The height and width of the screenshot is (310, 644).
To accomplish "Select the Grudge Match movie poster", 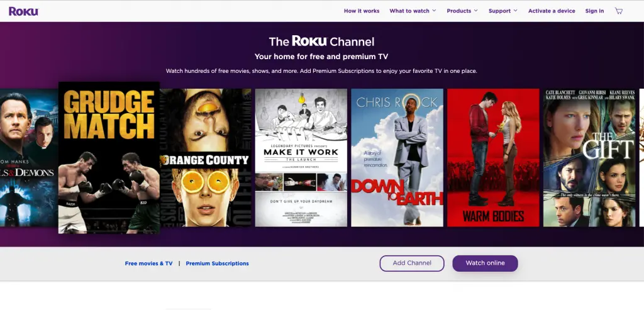I will tap(109, 158).
